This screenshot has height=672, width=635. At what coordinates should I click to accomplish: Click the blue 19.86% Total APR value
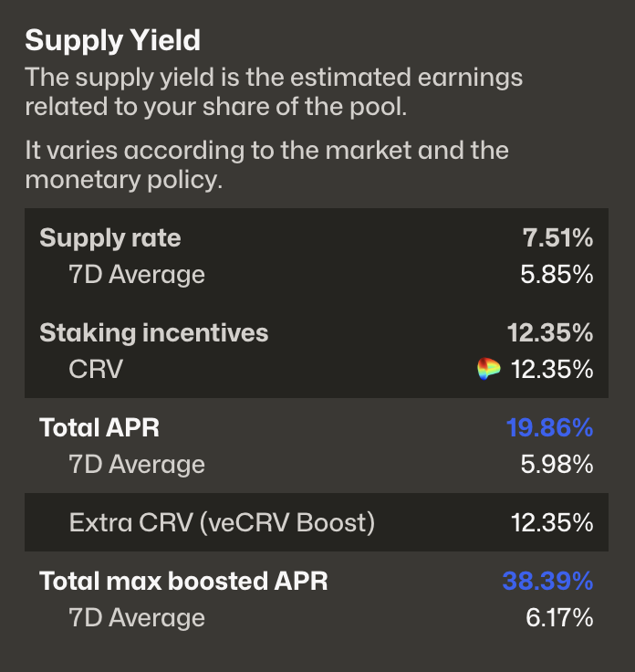[x=549, y=427]
